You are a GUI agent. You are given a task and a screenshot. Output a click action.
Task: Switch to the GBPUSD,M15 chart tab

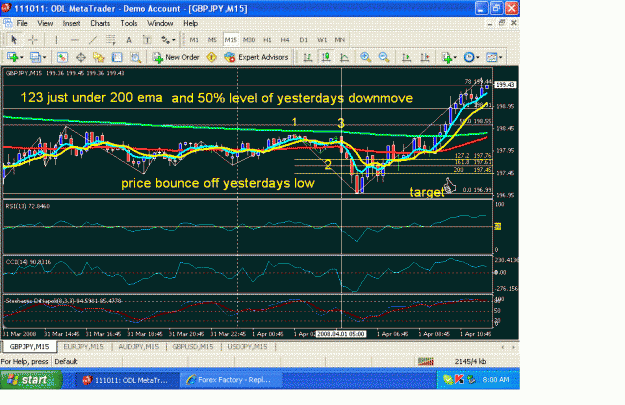[193, 347]
